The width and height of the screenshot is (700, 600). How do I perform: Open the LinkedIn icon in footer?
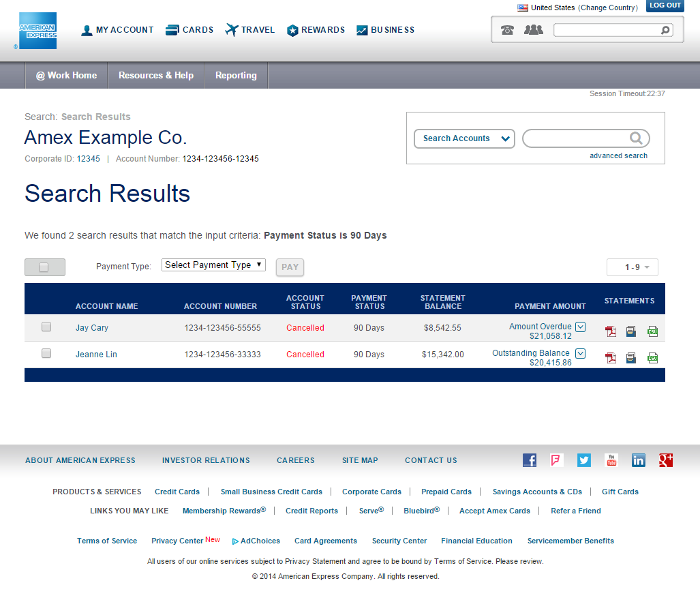pos(639,460)
